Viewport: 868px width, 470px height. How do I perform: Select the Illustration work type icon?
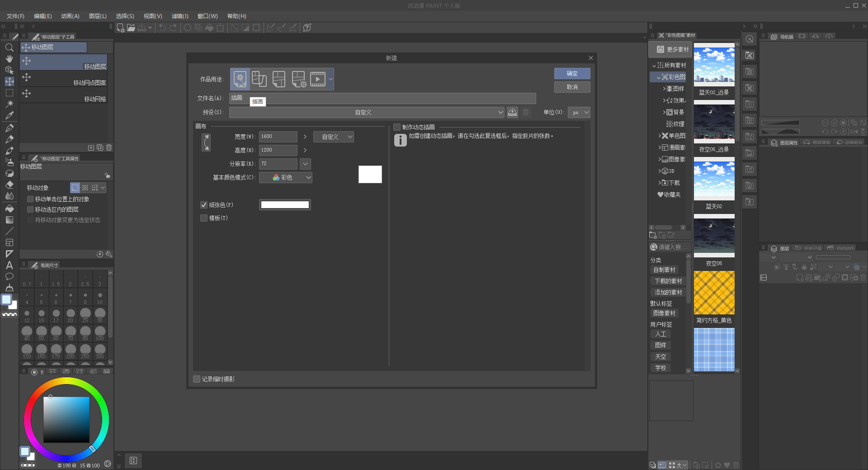[x=240, y=79]
